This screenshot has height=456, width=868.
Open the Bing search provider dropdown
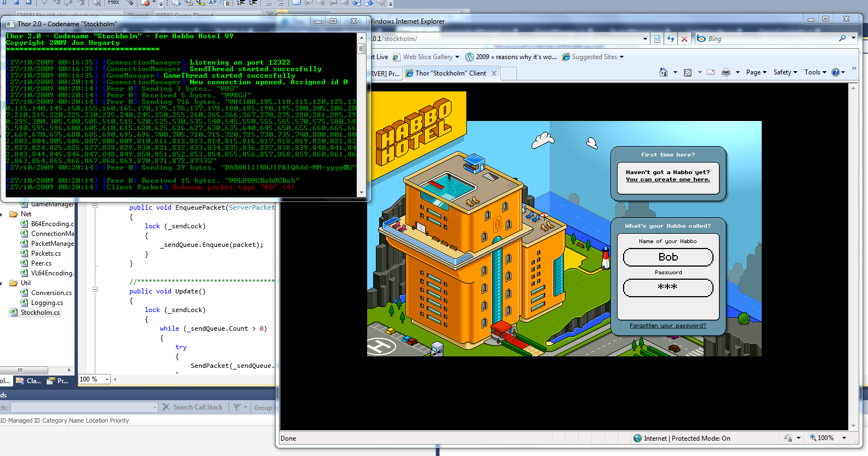(x=854, y=38)
